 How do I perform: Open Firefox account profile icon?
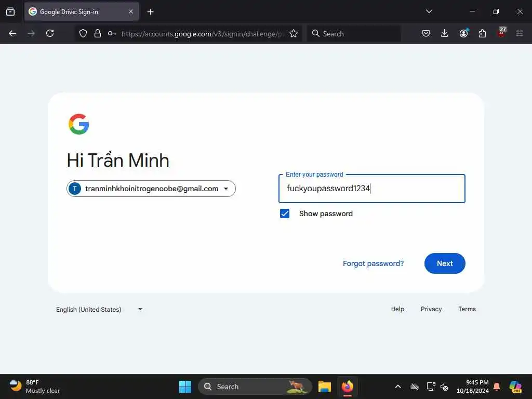(x=463, y=33)
